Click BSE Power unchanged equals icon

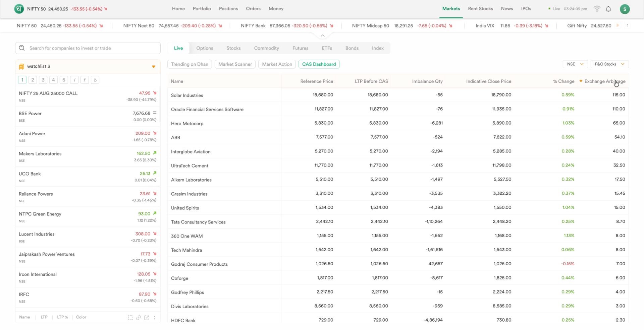155,113
